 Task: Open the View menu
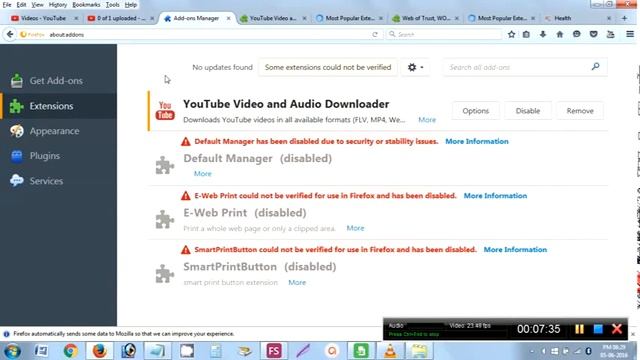click(x=37, y=5)
